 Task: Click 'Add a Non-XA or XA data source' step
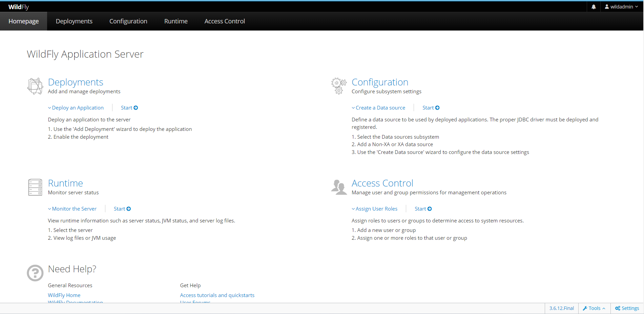pyautogui.click(x=395, y=144)
